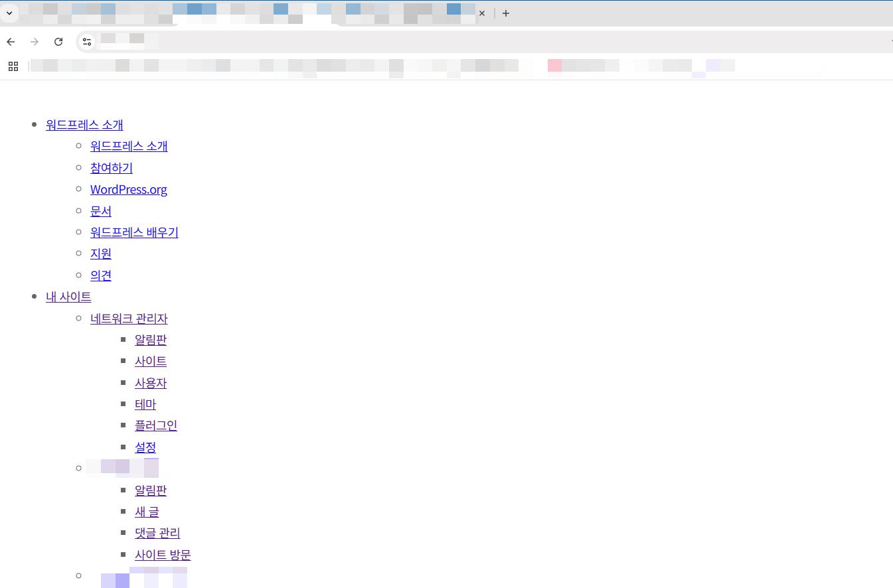The width and height of the screenshot is (893, 588).
Task: Expand the tab search dropdown
Action: click(9, 13)
